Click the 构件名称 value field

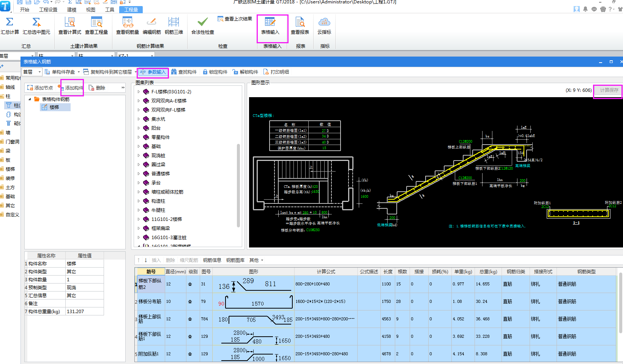(x=84, y=264)
